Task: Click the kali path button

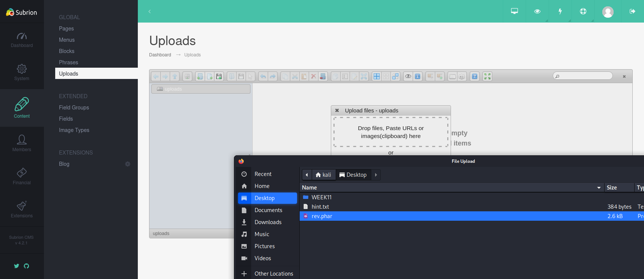Action: pyautogui.click(x=323, y=175)
